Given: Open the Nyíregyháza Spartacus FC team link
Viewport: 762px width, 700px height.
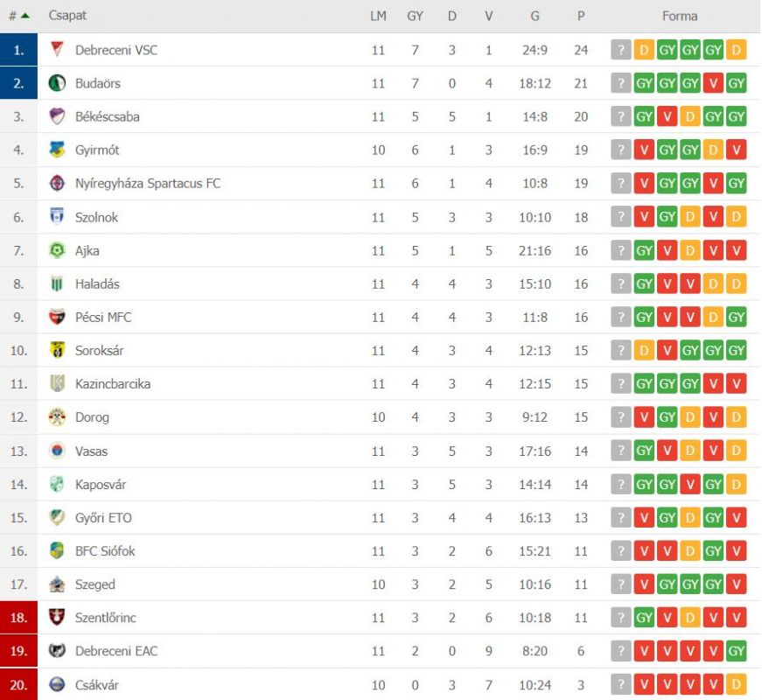Looking at the screenshot, I should pyautogui.click(x=148, y=183).
